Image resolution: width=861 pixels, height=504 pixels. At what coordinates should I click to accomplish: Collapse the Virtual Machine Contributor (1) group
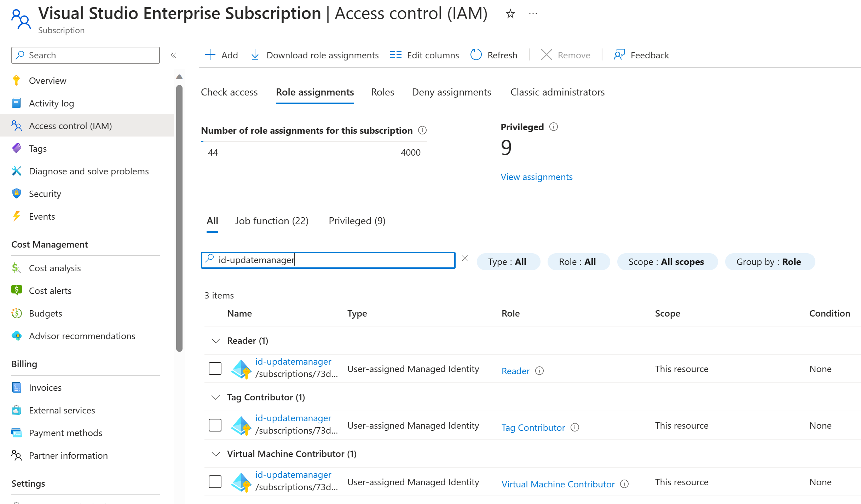pos(215,454)
